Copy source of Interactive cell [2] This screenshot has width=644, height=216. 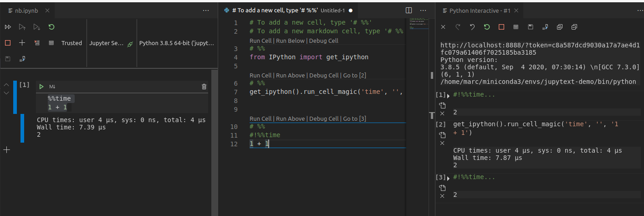(442, 135)
